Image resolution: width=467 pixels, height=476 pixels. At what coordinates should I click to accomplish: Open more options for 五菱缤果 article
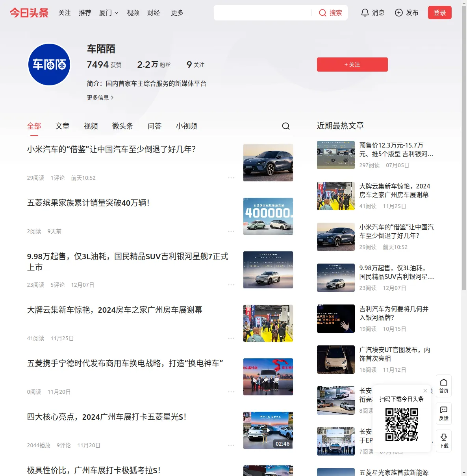[231, 231]
